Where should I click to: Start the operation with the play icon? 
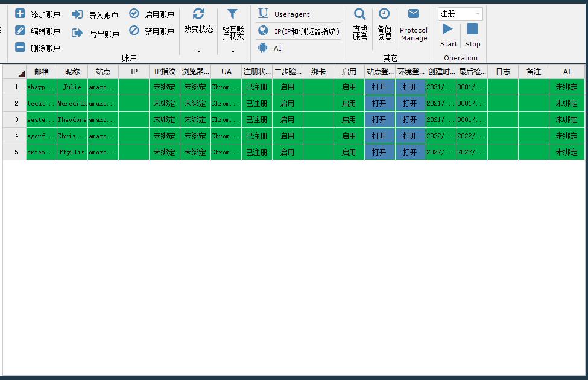click(447, 29)
